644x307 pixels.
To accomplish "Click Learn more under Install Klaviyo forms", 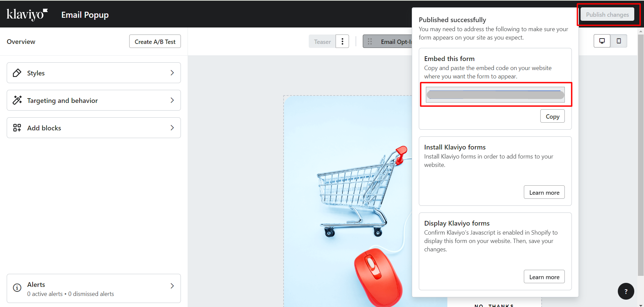I will (544, 192).
